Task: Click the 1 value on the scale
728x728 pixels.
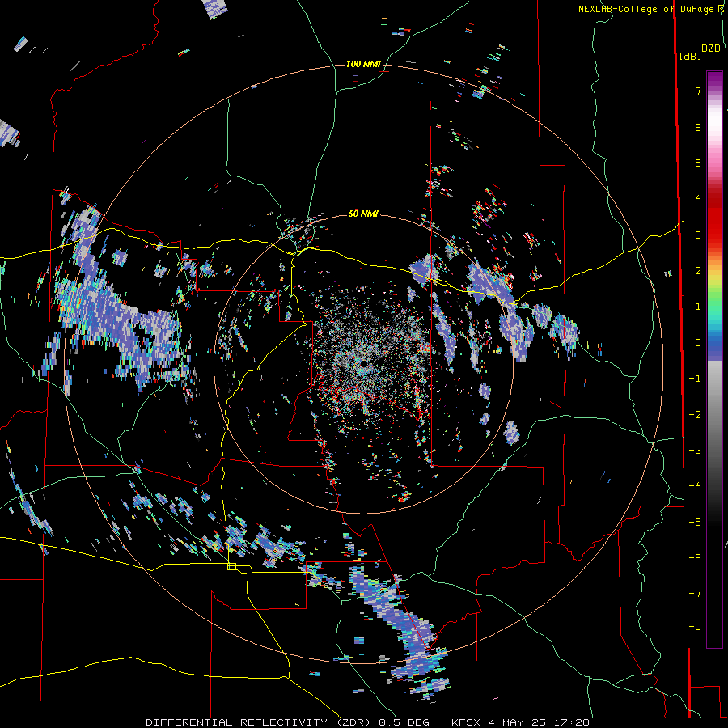Action: click(698, 307)
